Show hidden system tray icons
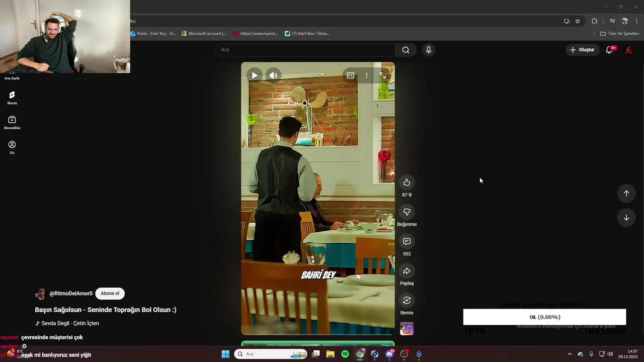The image size is (644, 362). 570,354
